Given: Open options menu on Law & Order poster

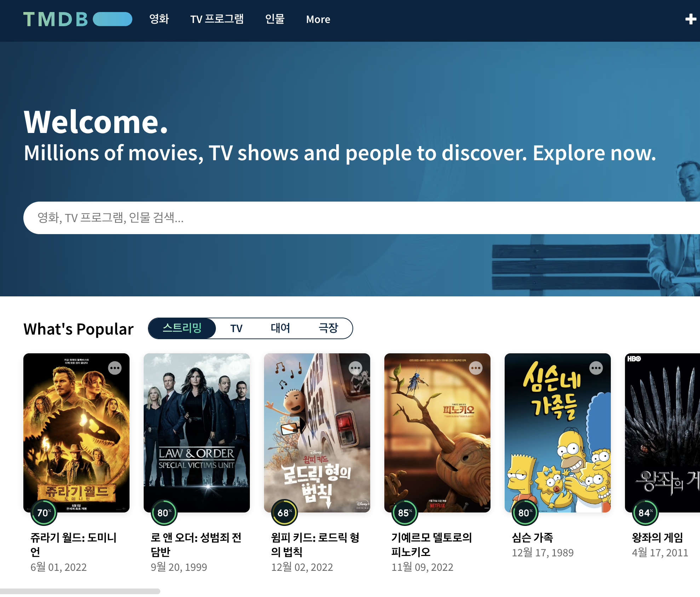Looking at the screenshot, I should point(235,368).
